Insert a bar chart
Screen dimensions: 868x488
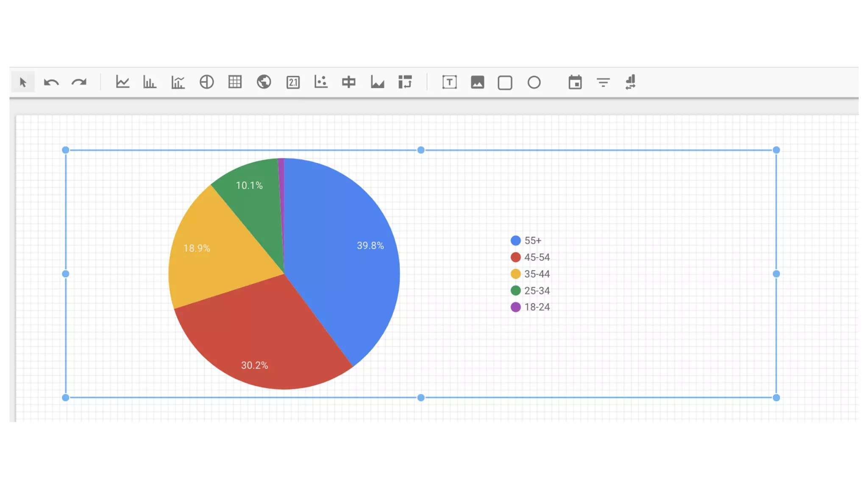pyautogui.click(x=150, y=82)
